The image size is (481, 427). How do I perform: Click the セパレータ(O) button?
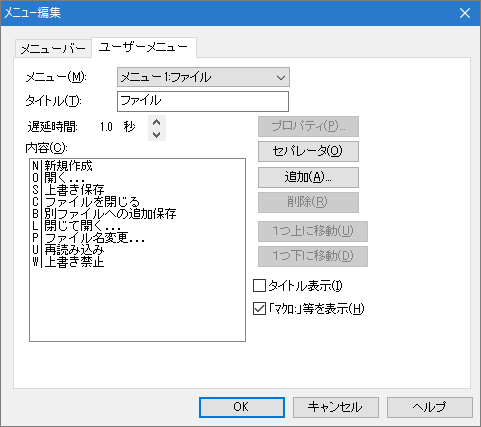coord(308,151)
